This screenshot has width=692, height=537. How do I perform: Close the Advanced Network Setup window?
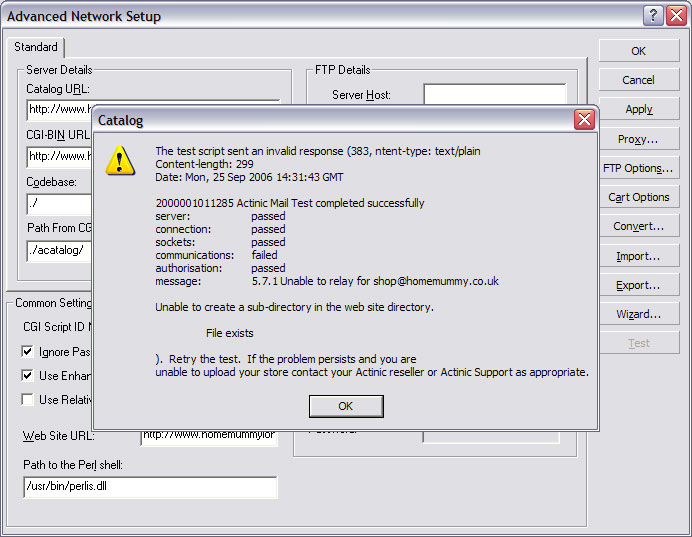(x=675, y=15)
